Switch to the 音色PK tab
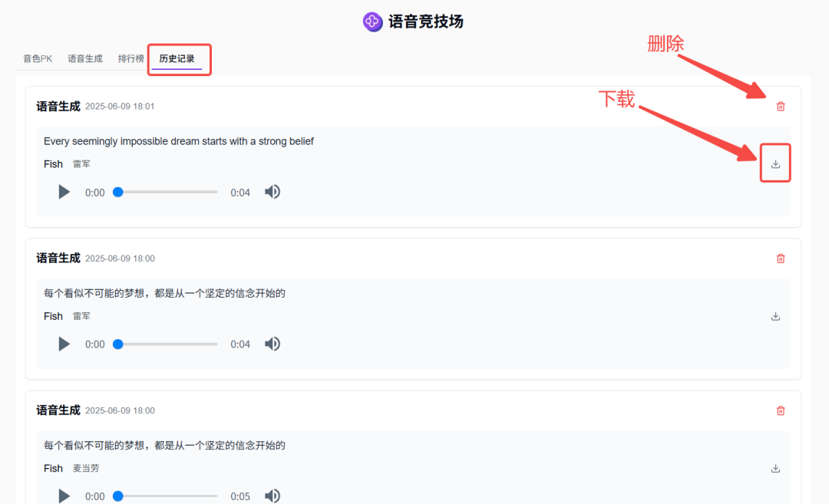The height and width of the screenshot is (504, 829). 38,58
